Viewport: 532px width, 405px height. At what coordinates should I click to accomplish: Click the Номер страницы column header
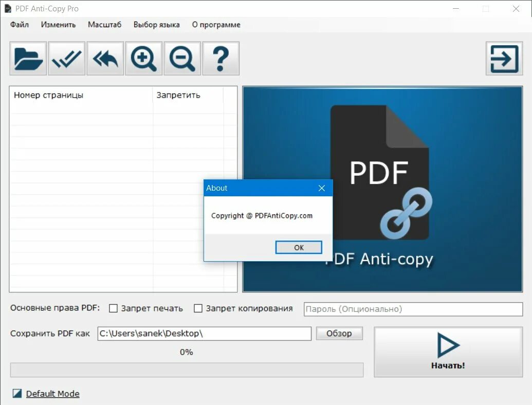pos(81,95)
